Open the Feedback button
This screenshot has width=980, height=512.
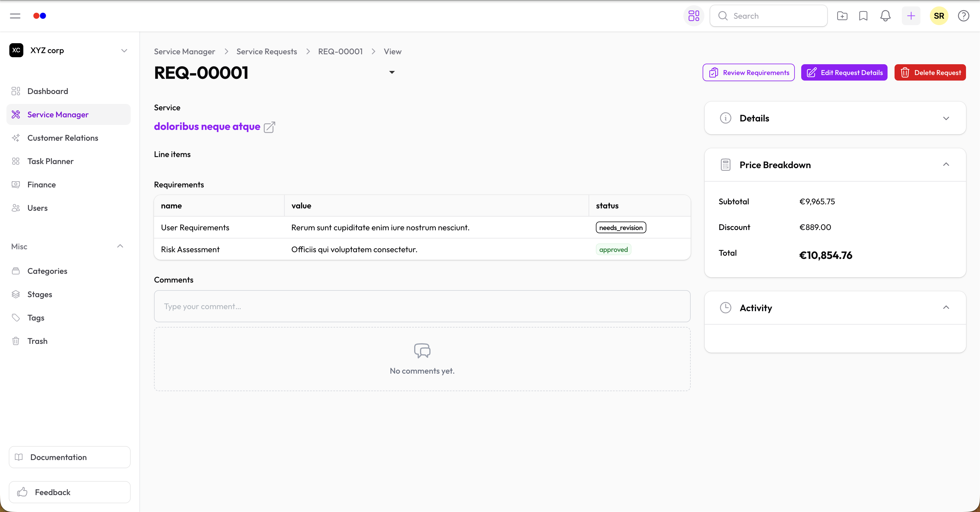70,492
